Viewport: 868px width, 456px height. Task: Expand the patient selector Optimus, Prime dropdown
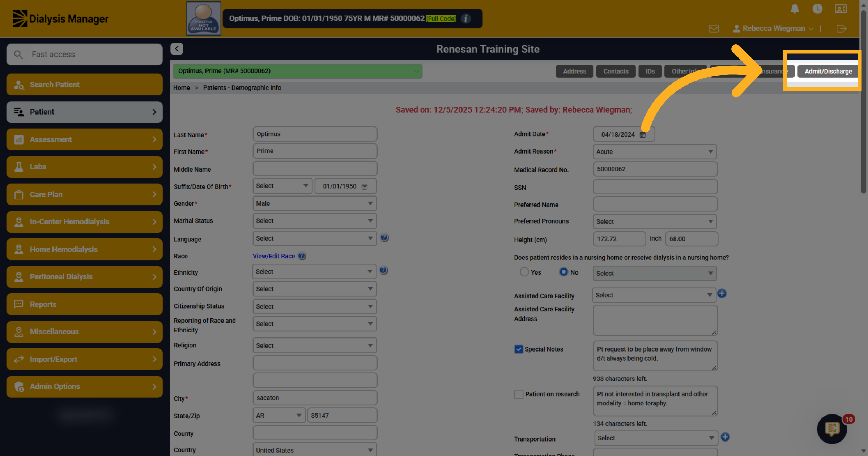click(297, 71)
